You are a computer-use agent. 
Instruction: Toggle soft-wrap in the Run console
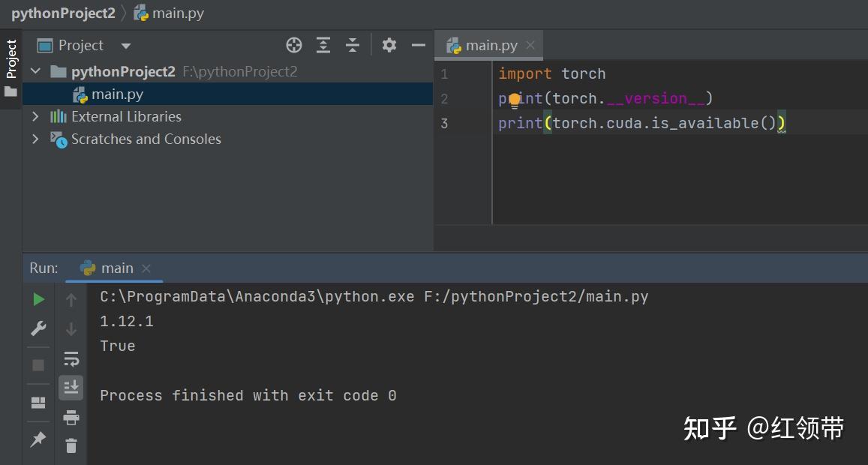[x=71, y=358]
